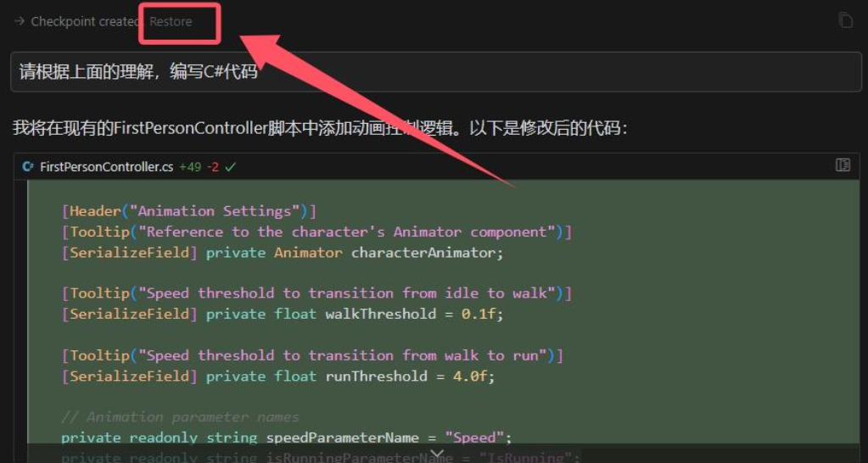Click the arrow icon beside Checkpoint created
Screen dimensions: 868x463
pos(20,21)
